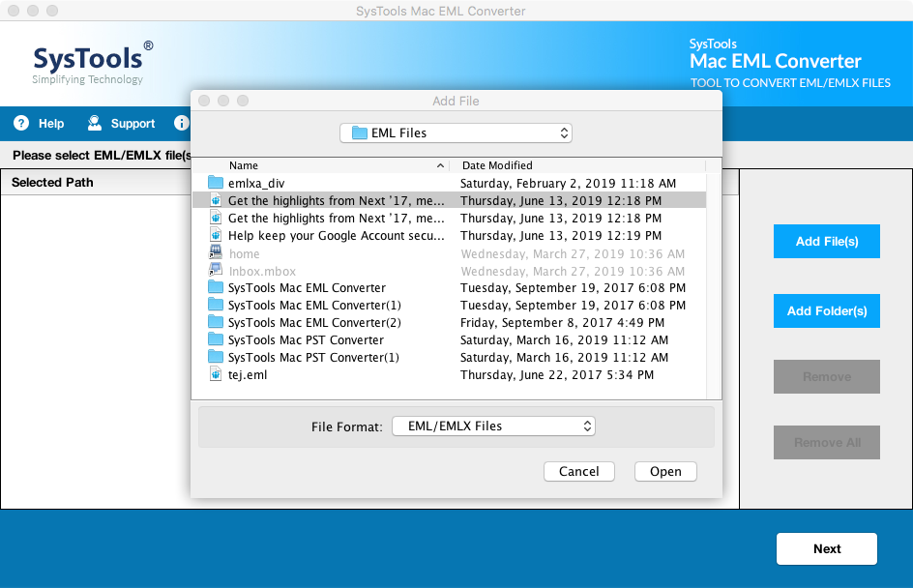Click the Remove All button
Viewport: 913px width, 588px height.
tap(827, 443)
